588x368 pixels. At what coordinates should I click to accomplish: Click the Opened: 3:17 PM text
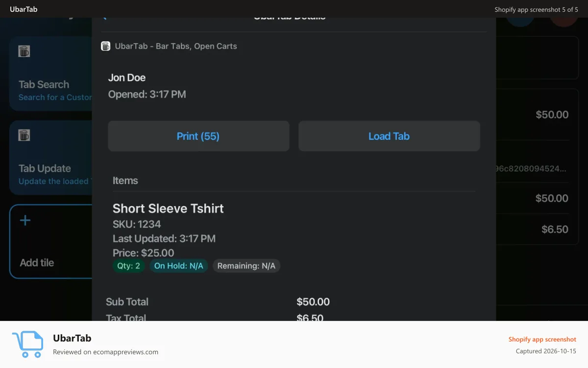click(x=147, y=94)
